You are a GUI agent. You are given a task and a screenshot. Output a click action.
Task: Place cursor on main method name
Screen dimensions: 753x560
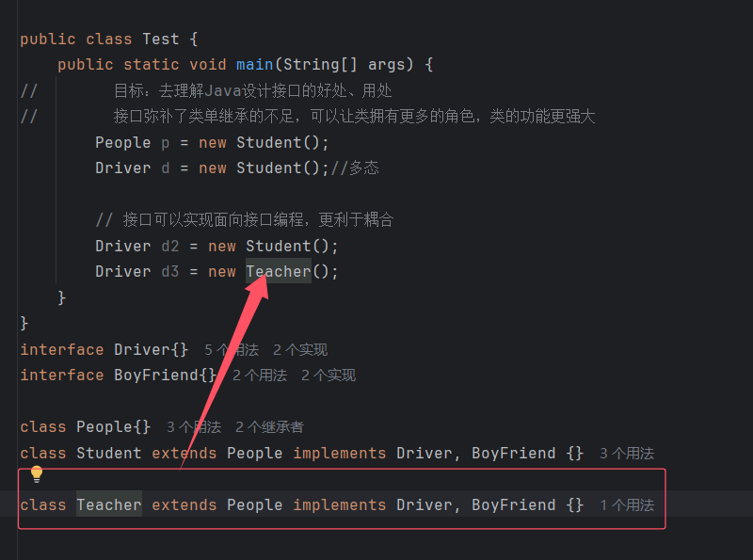click(254, 64)
